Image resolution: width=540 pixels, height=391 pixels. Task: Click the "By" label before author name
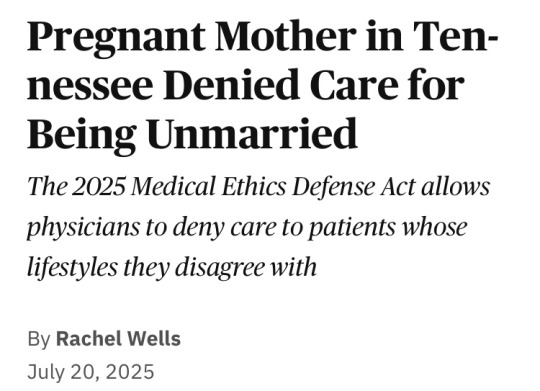pos(39,339)
